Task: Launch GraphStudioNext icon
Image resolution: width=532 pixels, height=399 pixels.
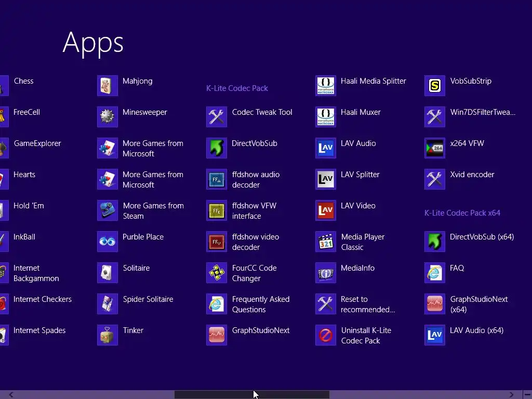Action: (217, 335)
